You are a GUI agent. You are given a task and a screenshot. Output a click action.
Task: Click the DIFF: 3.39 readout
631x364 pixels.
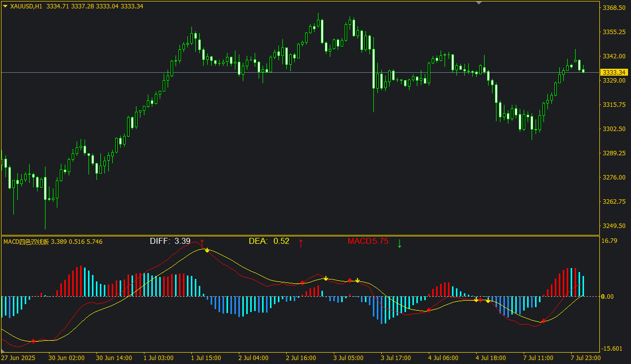170,241
